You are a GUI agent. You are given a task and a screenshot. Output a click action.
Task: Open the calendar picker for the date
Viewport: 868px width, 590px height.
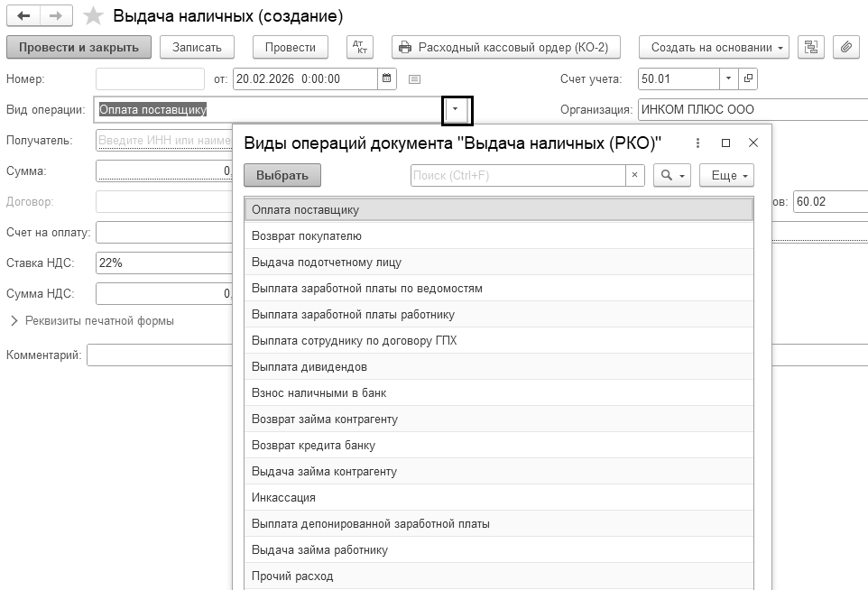pyautogui.click(x=387, y=78)
